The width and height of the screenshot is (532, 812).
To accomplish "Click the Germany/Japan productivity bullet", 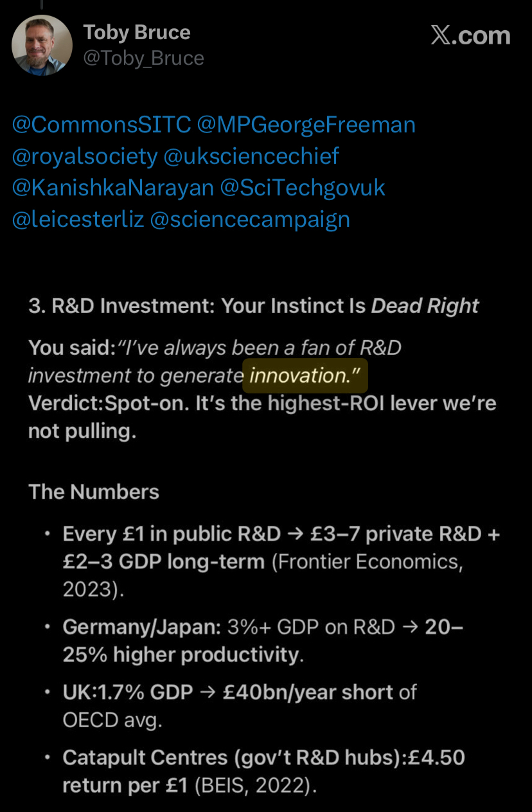I will click(262, 640).
